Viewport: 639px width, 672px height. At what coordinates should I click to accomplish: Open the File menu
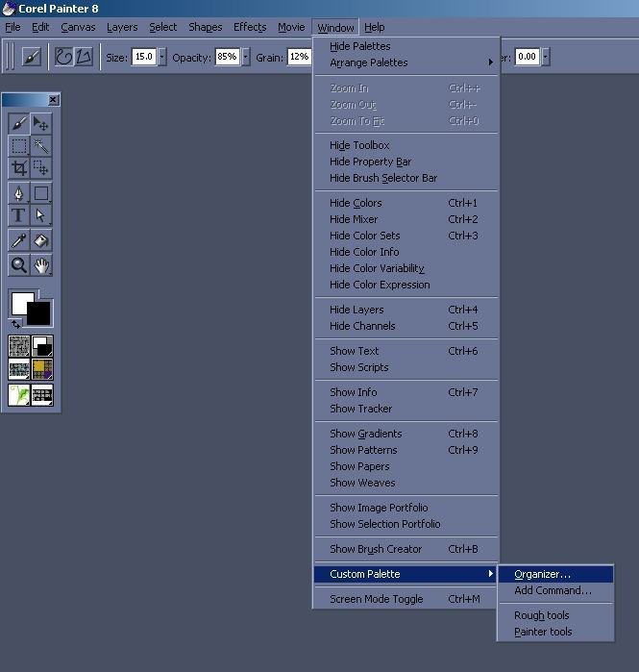click(x=12, y=28)
